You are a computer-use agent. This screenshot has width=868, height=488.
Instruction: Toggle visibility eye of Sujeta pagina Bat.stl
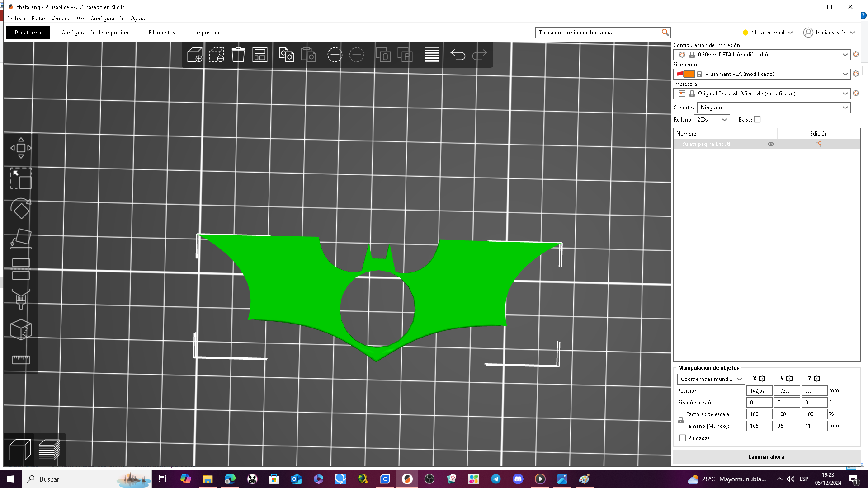click(771, 145)
